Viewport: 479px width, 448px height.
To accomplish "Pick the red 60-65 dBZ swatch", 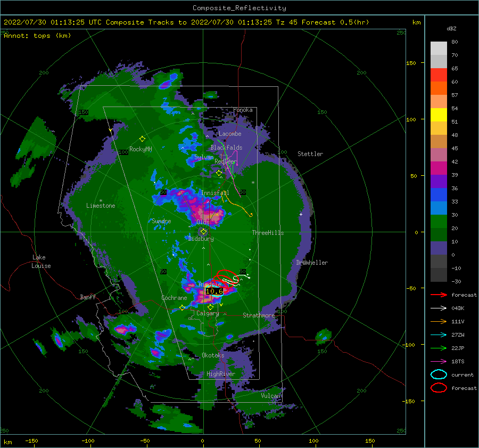I will coord(439,75).
